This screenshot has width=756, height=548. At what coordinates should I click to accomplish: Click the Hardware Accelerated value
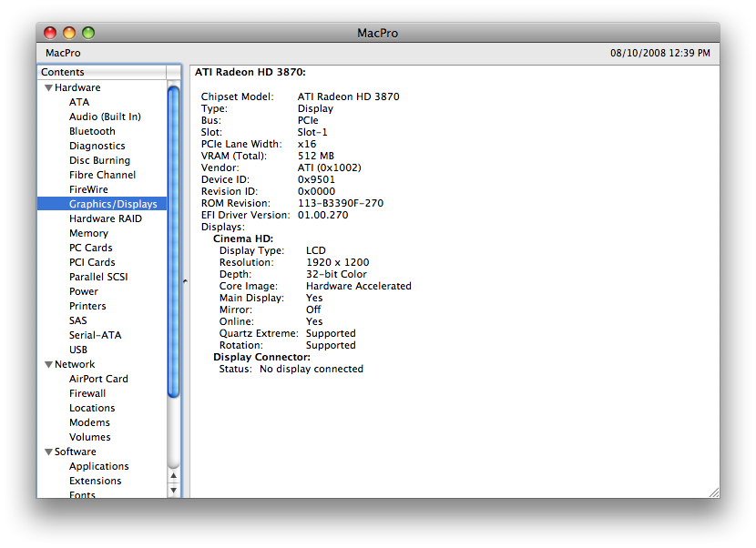[359, 287]
